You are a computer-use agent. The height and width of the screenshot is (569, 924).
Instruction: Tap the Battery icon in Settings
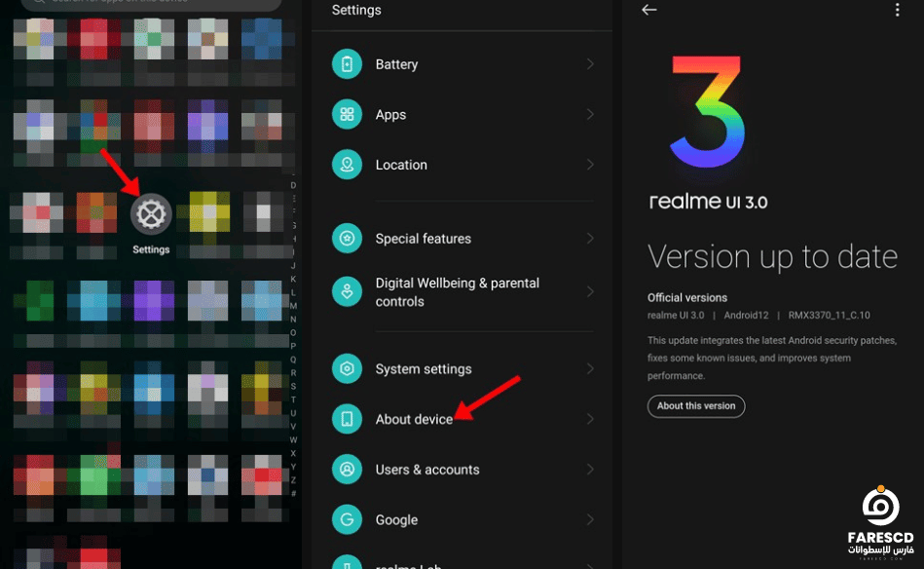[347, 63]
